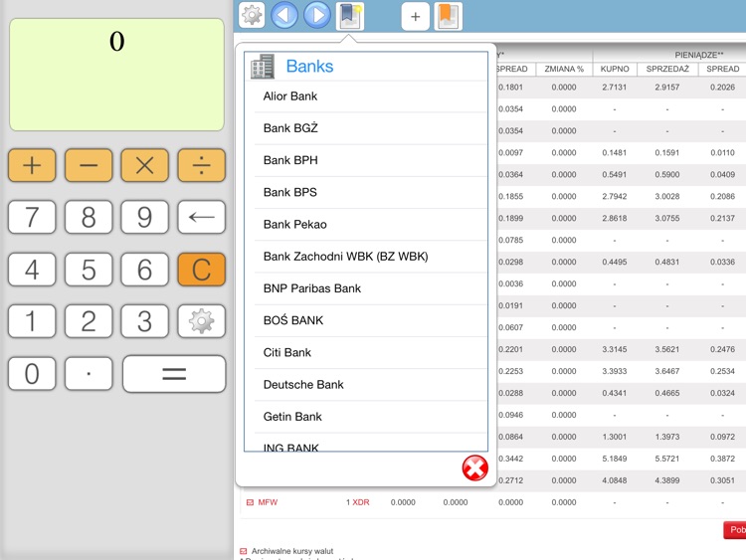The height and width of the screenshot is (560, 746).
Task: Open the orange bookmark page icon
Action: [x=449, y=16]
